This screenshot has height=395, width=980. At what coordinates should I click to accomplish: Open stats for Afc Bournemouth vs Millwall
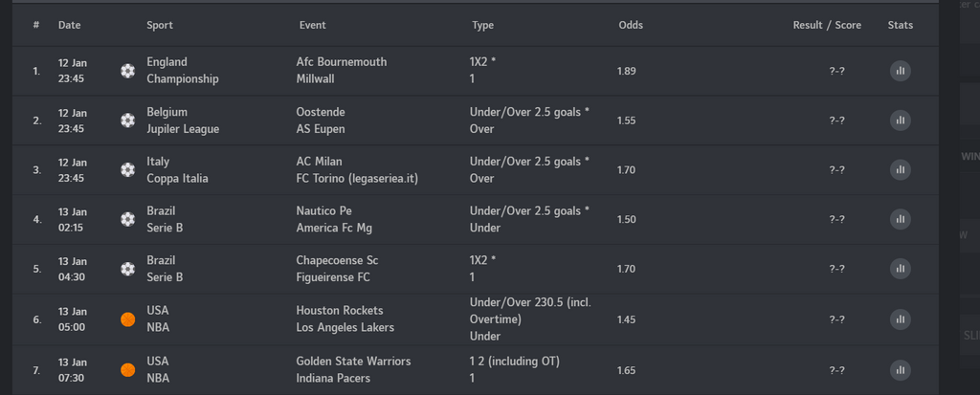tap(900, 71)
